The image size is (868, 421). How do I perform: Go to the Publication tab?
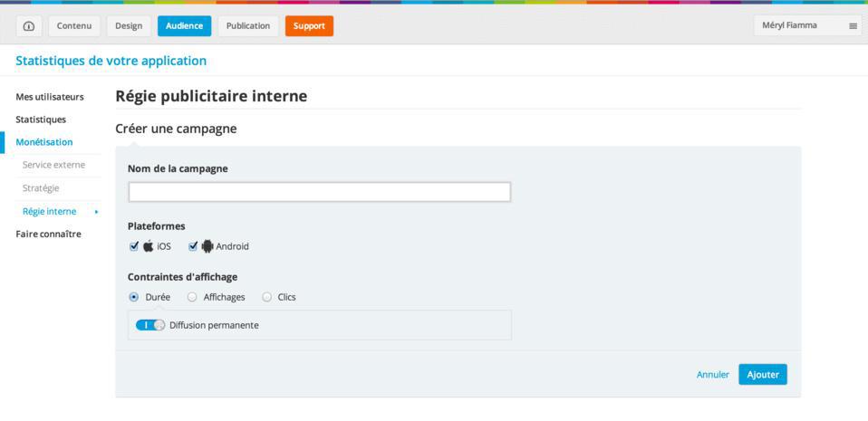pyautogui.click(x=248, y=26)
